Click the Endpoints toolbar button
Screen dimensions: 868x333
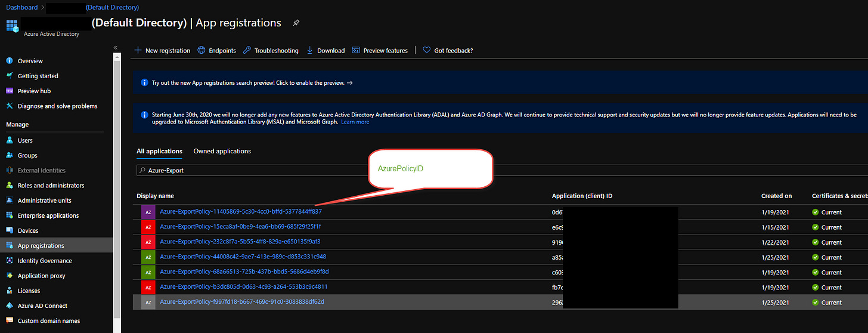tap(217, 51)
